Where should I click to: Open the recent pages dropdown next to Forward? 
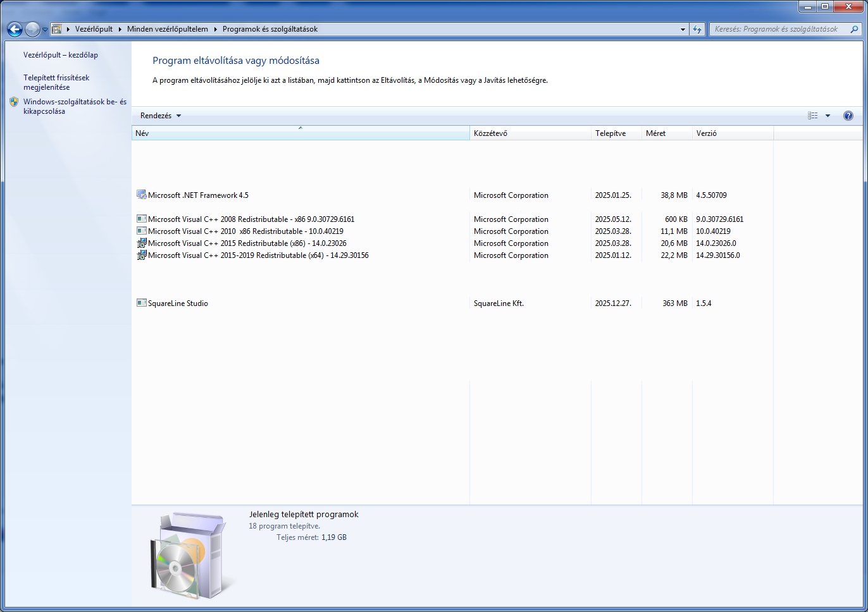coord(45,30)
